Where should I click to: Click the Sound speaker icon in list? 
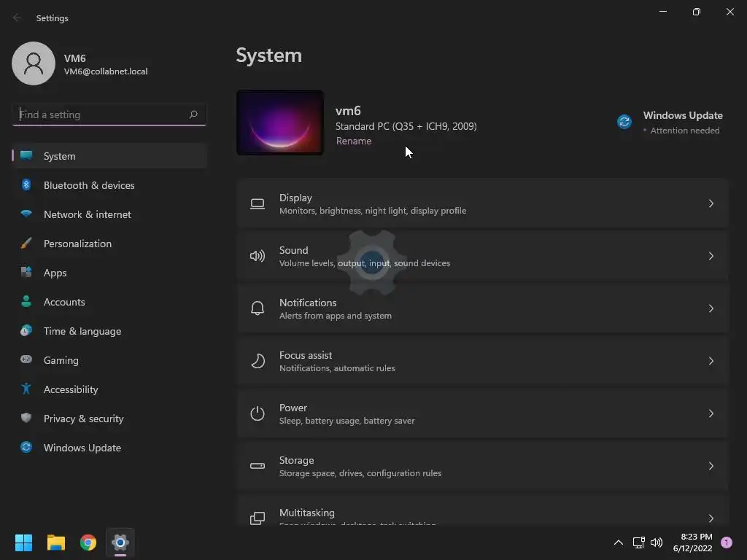[x=258, y=256]
